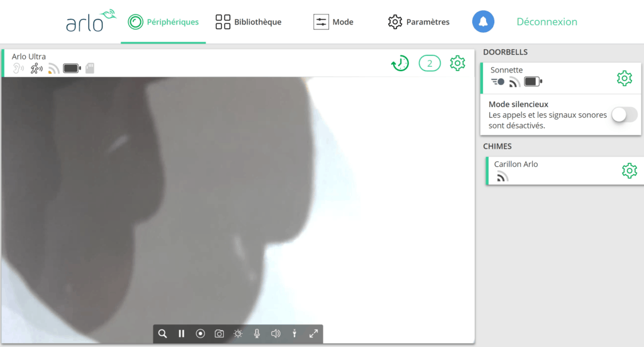644x347 pixels.
Task: Go to the Paramètres tab
Action: (x=419, y=22)
